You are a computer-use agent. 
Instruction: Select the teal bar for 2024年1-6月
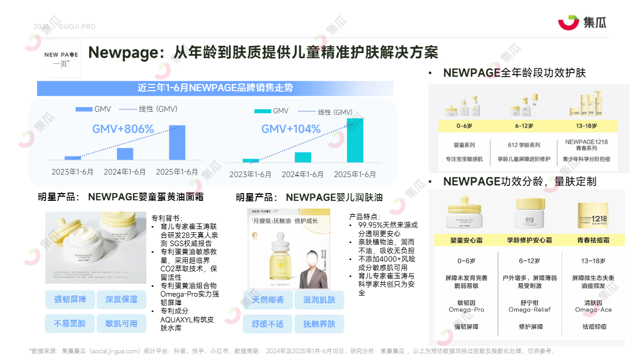coord(303,158)
